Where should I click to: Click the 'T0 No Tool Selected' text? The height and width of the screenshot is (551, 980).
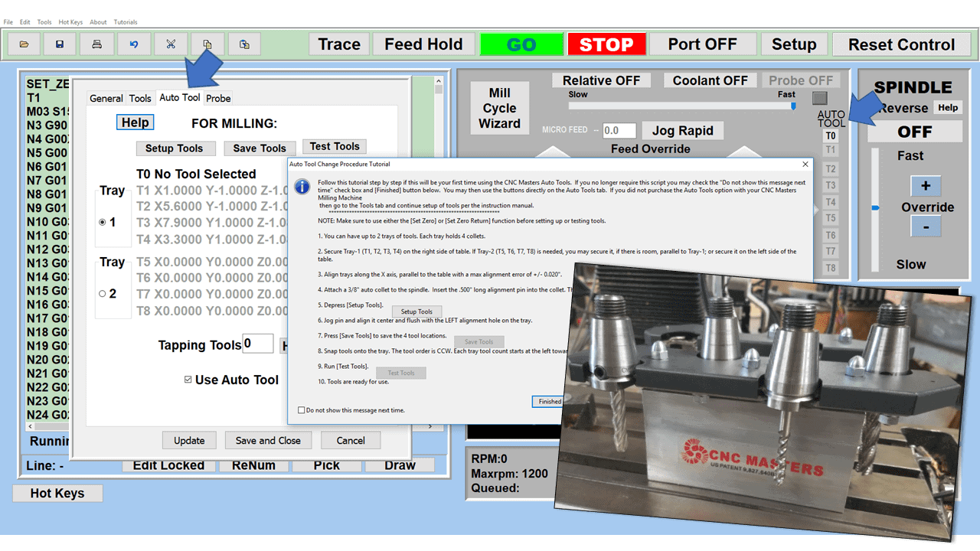point(196,174)
